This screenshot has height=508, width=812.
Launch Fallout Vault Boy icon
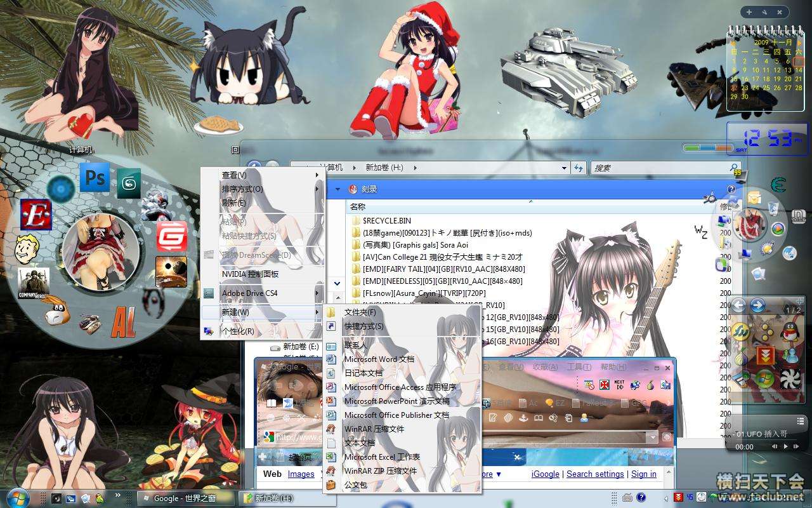(29, 248)
